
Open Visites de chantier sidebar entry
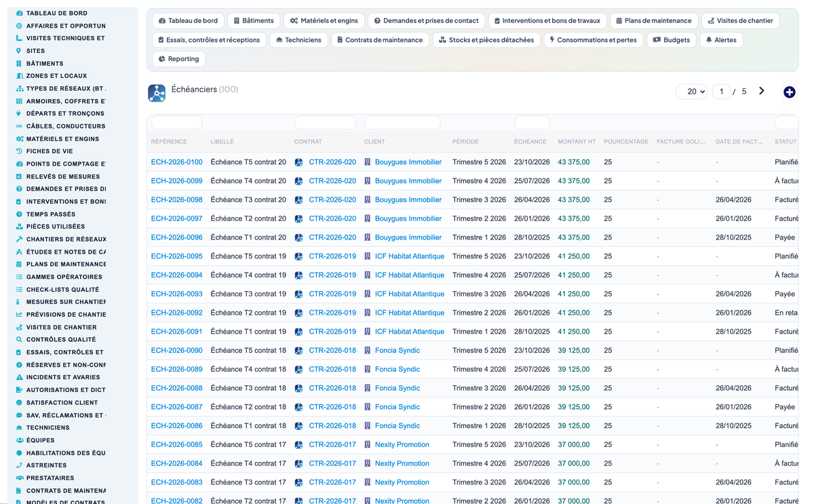click(x=61, y=327)
